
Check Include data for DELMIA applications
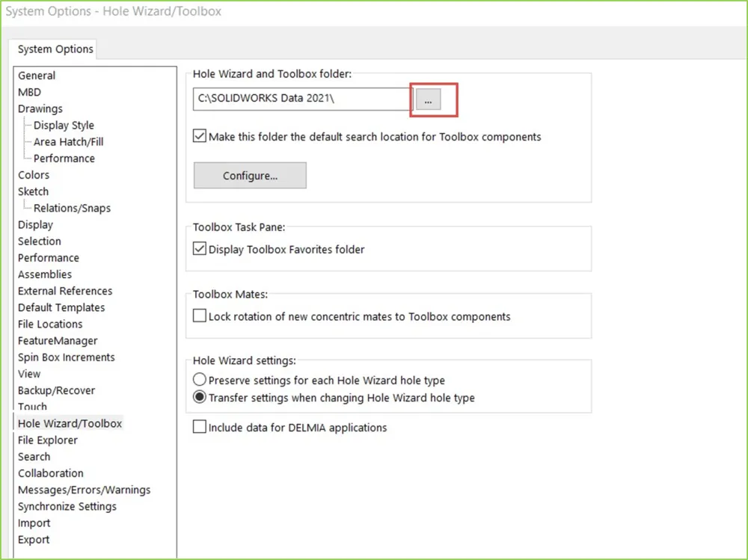coord(200,428)
